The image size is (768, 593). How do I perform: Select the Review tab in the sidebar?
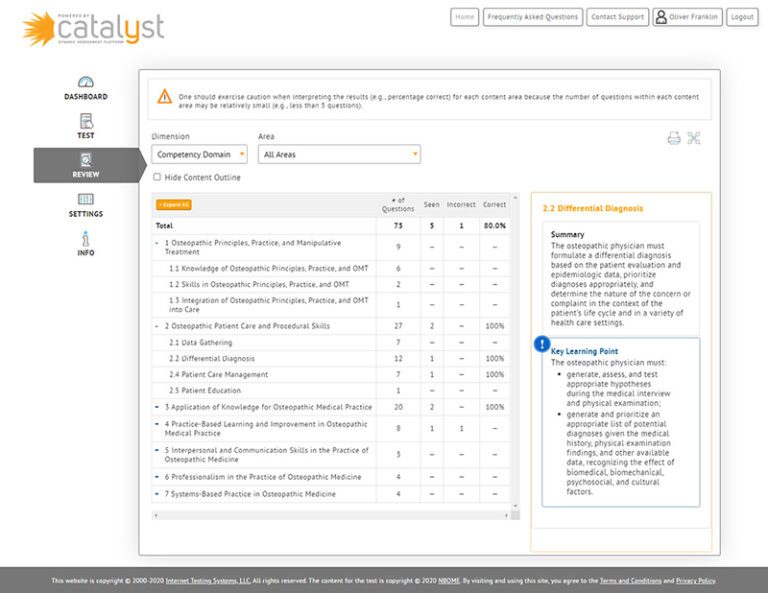[x=86, y=165]
